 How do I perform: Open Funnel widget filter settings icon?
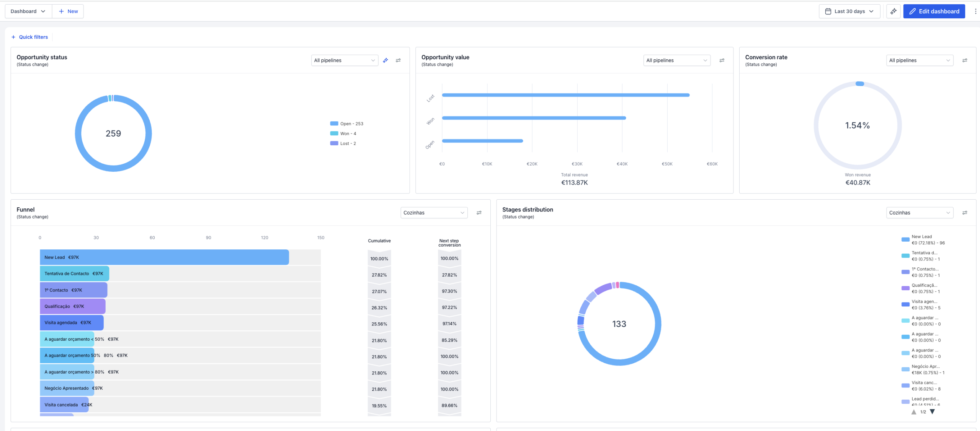[x=479, y=213]
